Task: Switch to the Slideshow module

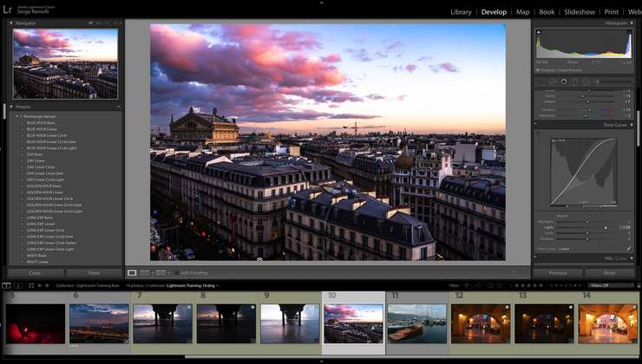Action: click(x=580, y=12)
